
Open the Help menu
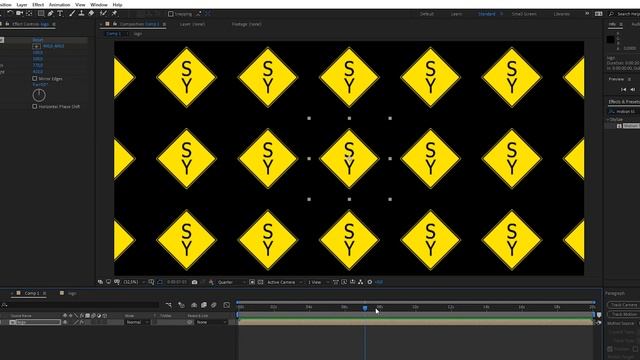pyautogui.click(x=117, y=4)
